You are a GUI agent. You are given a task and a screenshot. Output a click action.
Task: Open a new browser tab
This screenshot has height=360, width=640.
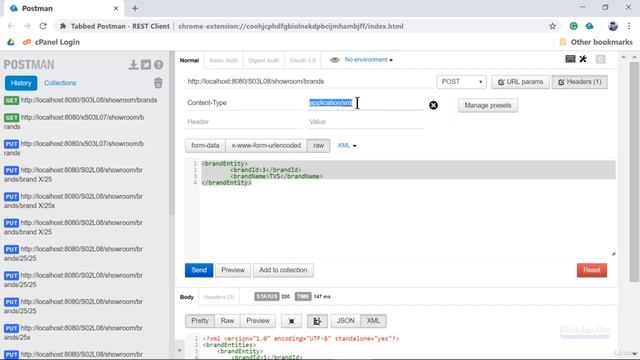coord(135,8)
